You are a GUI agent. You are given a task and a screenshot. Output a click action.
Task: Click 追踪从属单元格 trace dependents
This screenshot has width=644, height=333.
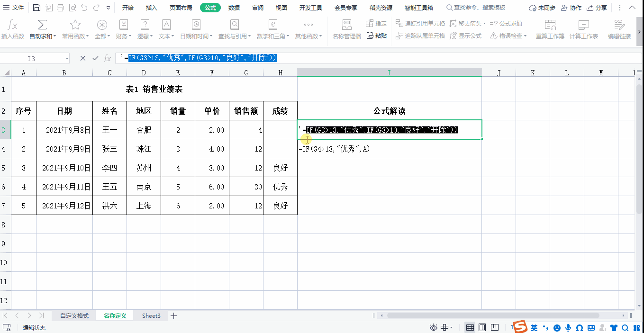[x=419, y=36]
